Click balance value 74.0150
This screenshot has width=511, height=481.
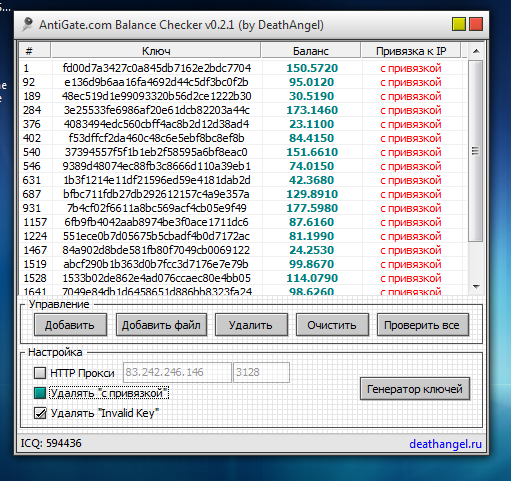tap(311, 166)
